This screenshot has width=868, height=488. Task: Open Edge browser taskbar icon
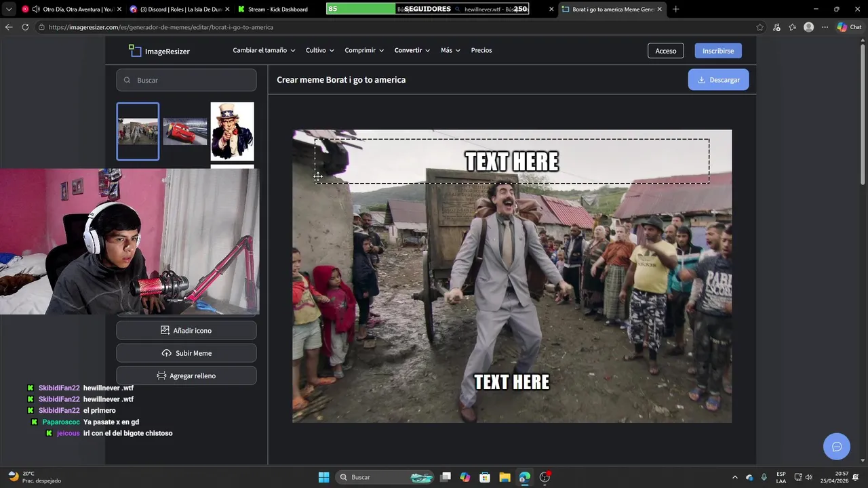click(x=524, y=477)
